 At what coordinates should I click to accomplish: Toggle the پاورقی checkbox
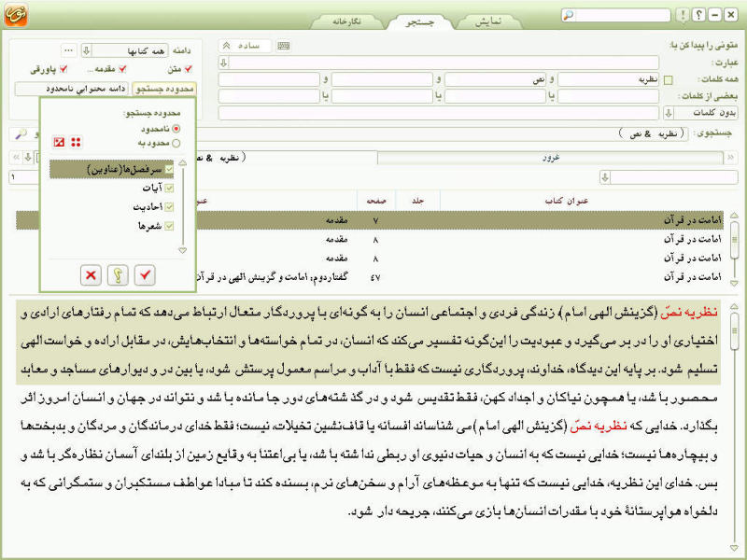tap(63, 69)
